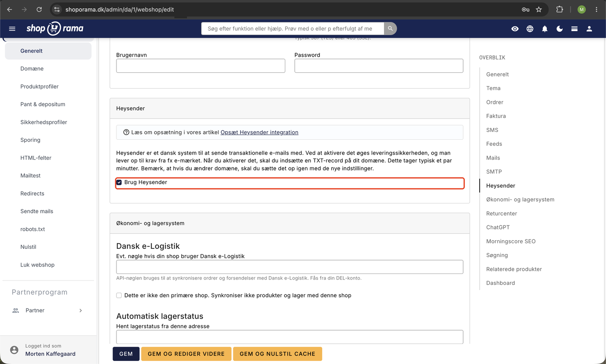
Task: Open the hamburger navigation menu
Action: pyautogui.click(x=12, y=29)
